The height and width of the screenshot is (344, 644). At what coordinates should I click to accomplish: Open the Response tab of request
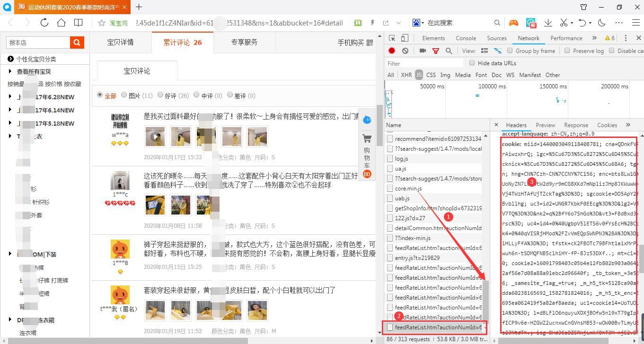[576, 125]
